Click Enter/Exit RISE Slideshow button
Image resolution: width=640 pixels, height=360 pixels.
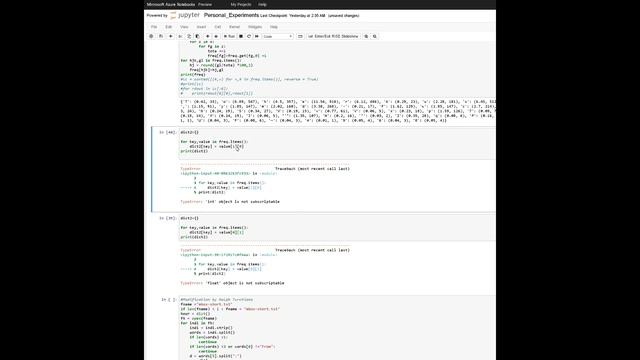pyautogui.click(x=333, y=36)
